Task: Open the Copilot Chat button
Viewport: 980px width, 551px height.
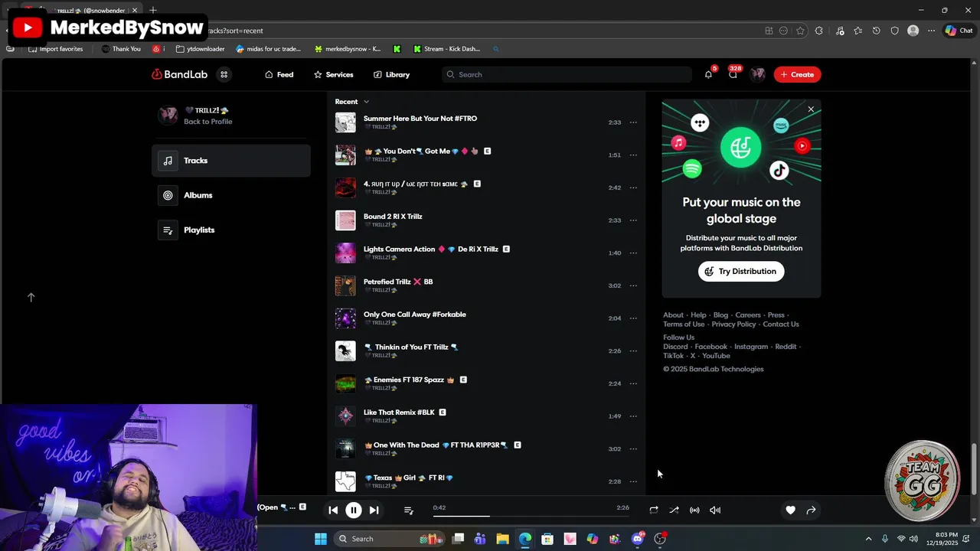Action: (959, 31)
